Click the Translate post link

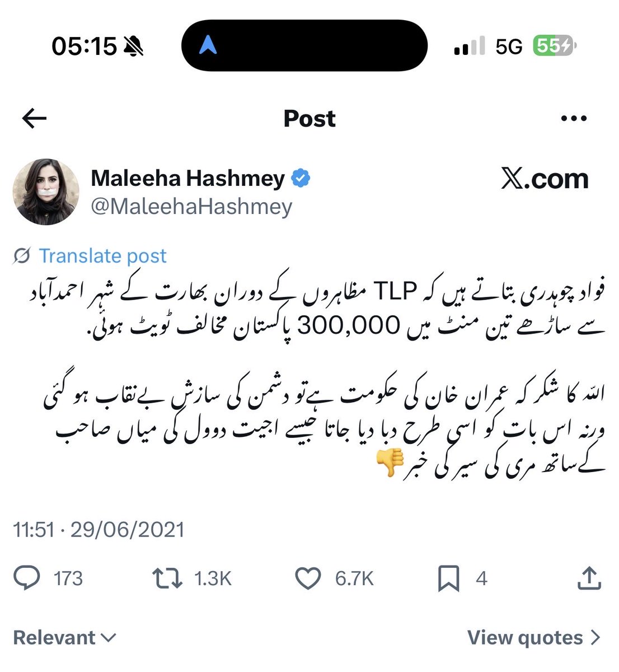(103, 256)
